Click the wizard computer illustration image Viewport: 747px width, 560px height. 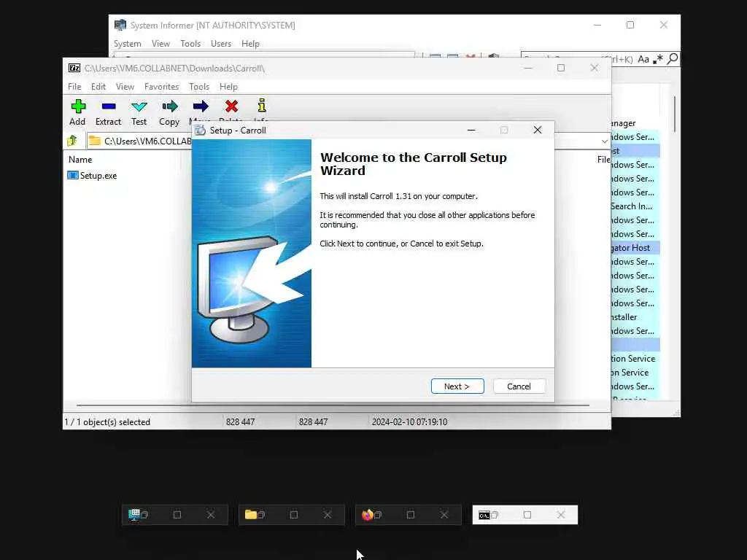pos(252,253)
